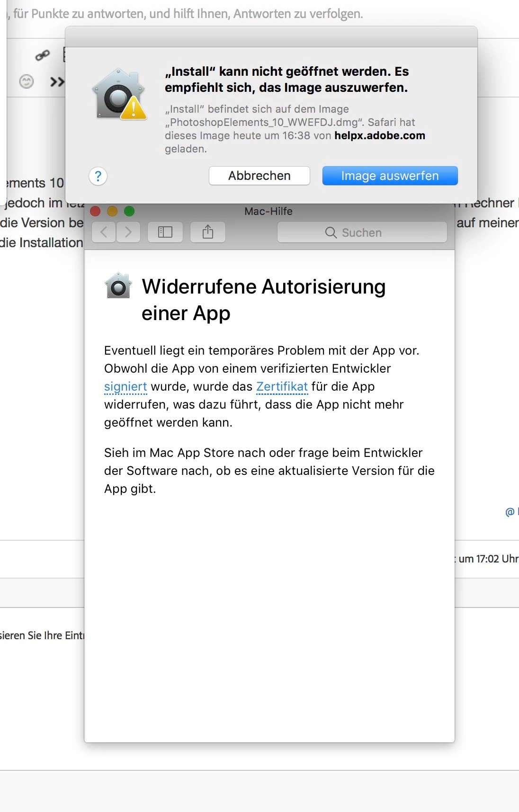Viewport: 519px width, 812px height.
Task: Open the share menu in Mac-Hilfe
Action: click(x=208, y=232)
